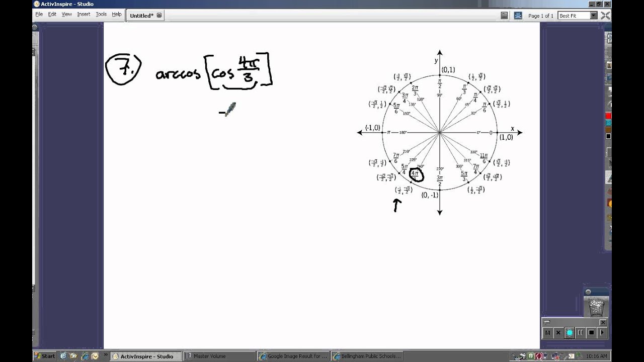This screenshot has width=644, height=362.
Task: Open the Edit menu
Action: [x=52, y=14]
